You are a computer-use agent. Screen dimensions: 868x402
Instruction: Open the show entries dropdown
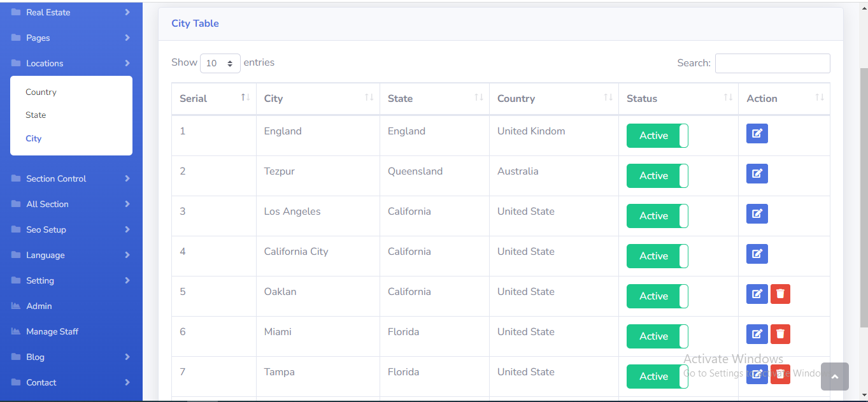tap(220, 63)
